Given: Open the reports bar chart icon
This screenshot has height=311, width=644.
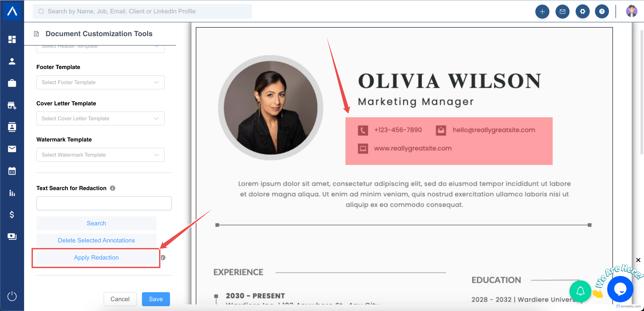Looking at the screenshot, I should coord(12,193).
